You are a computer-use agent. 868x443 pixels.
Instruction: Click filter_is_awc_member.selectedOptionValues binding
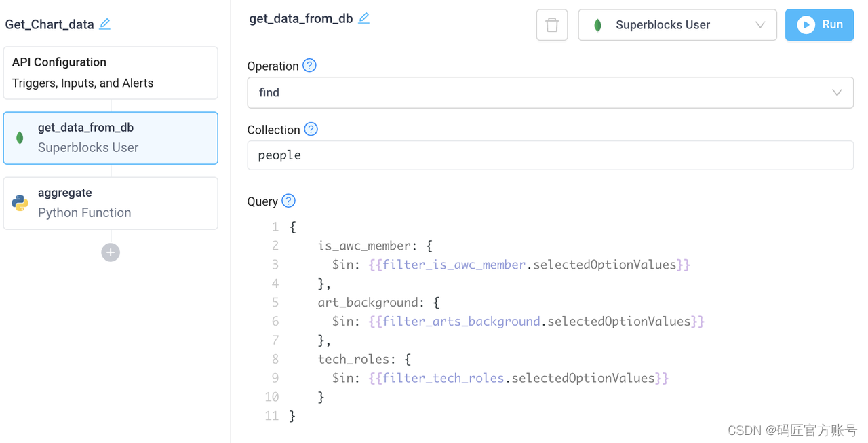pos(530,265)
